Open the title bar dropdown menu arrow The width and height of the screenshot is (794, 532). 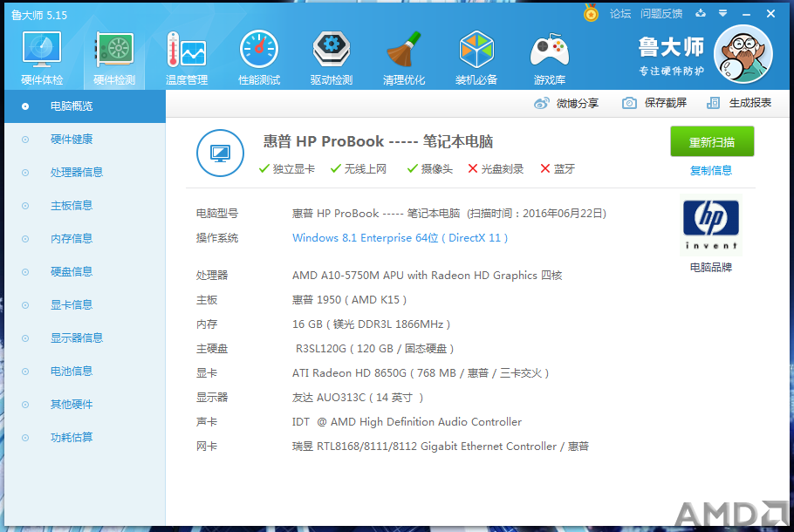723,14
